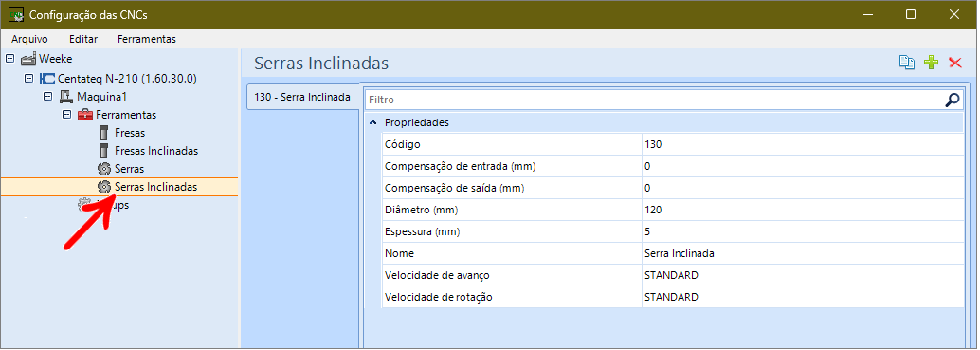Edit the Espessura value 5
This screenshot has width=980, height=350.
(803, 231)
